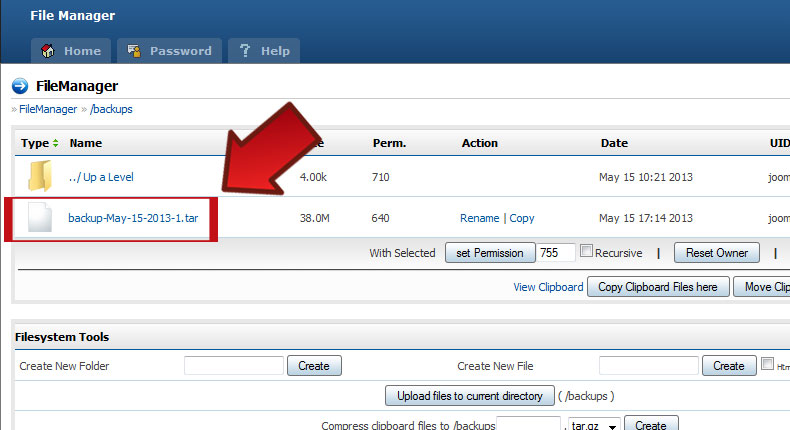The height and width of the screenshot is (430, 790).
Task: Click the set Permission button
Action: point(489,253)
